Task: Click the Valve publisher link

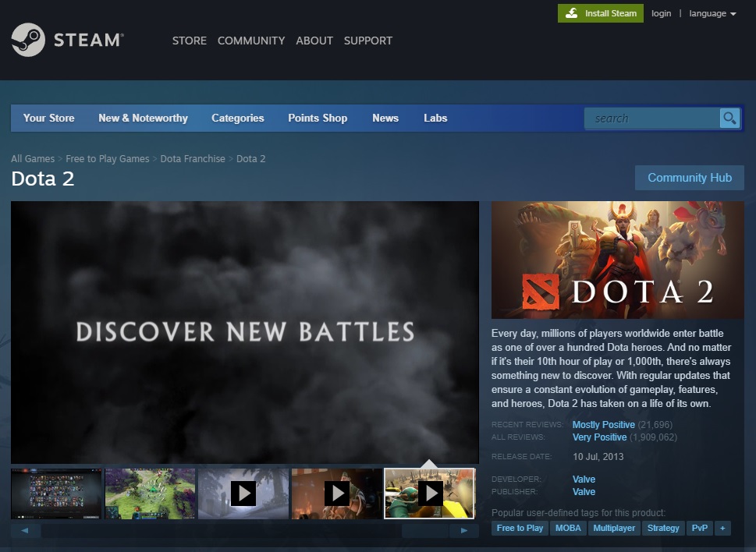Action: [x=584, y=491]
